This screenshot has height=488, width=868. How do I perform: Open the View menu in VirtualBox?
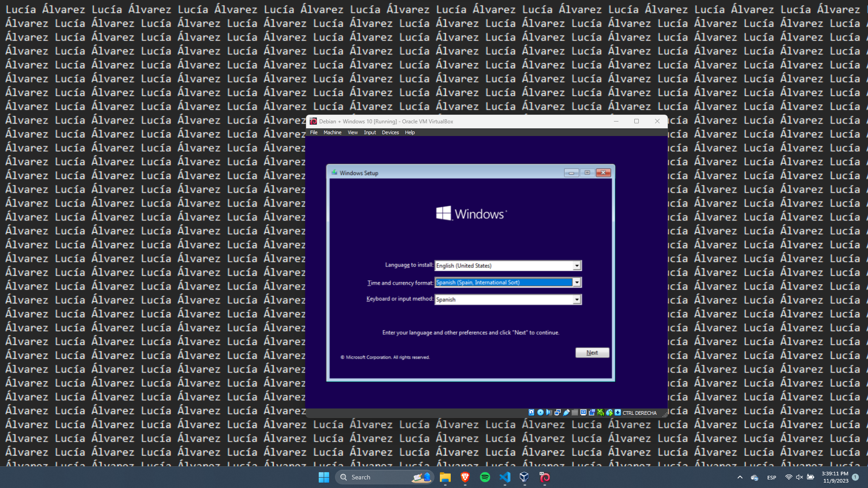pyautogui.click(x=353, y=132)
